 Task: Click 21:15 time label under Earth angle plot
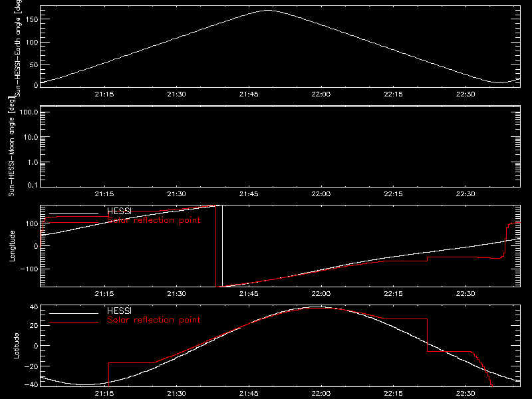pos(104,94)
